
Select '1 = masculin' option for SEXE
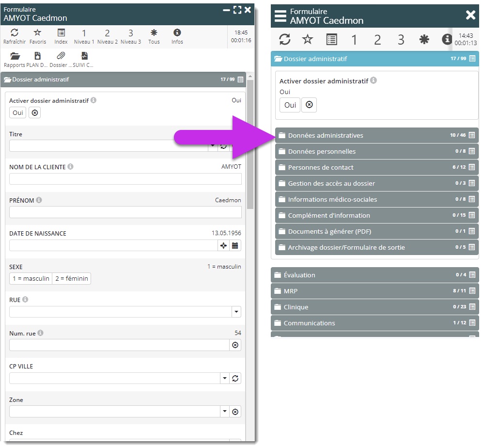tap(31, 278)
